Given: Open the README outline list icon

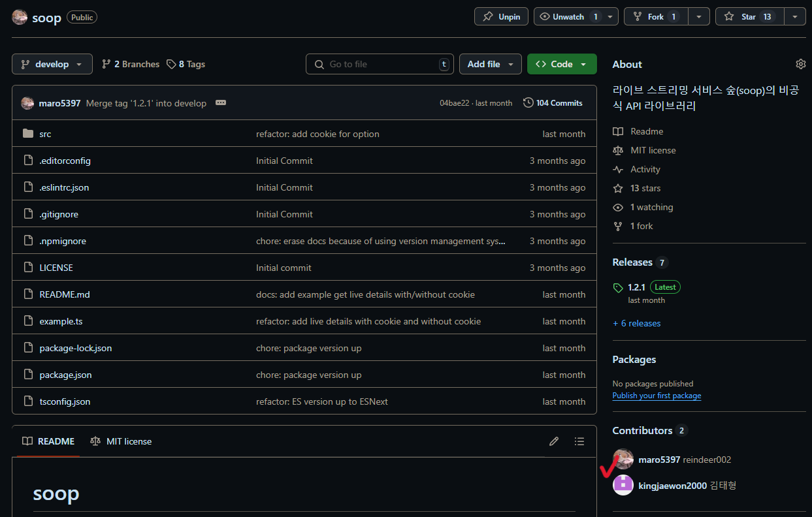Looking at the screenshot, I should 579,441.
